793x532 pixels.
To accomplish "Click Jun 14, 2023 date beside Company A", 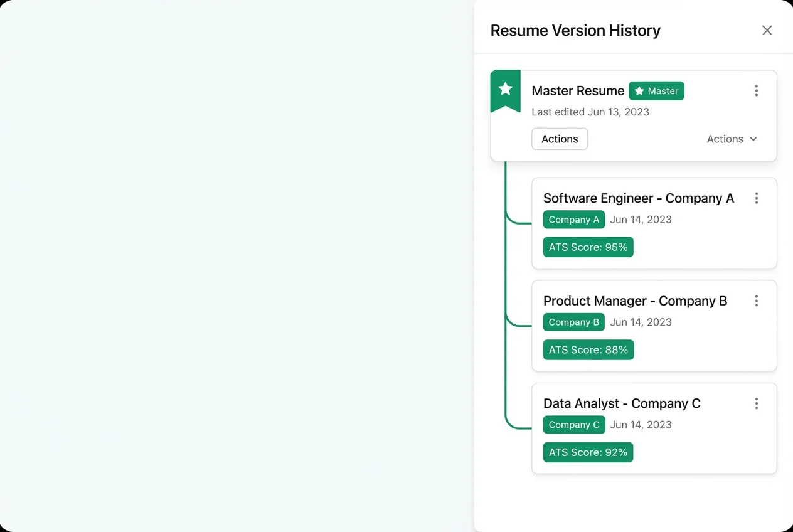I will coord(641,220).
